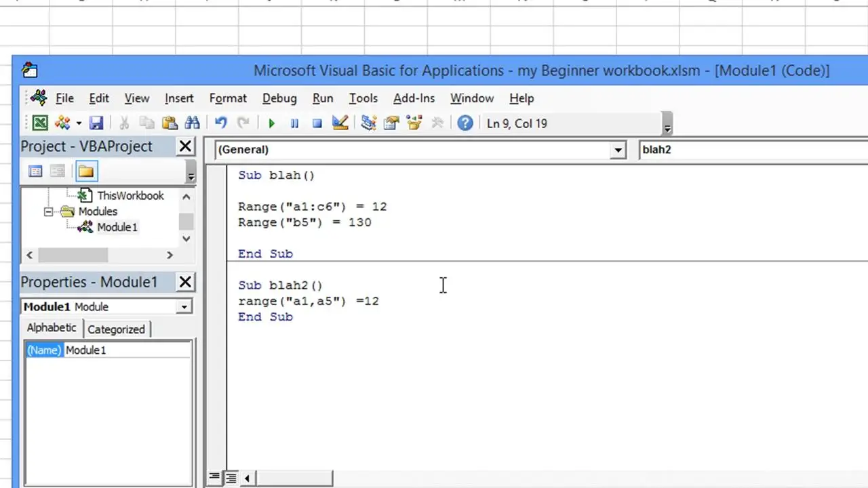Open the (General) object dropdown

618,150
